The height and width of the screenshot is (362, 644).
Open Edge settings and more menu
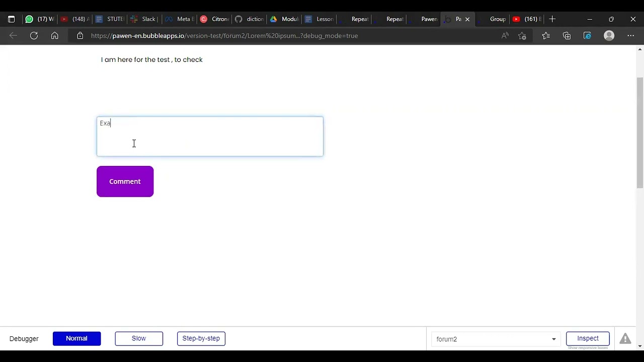631,36
